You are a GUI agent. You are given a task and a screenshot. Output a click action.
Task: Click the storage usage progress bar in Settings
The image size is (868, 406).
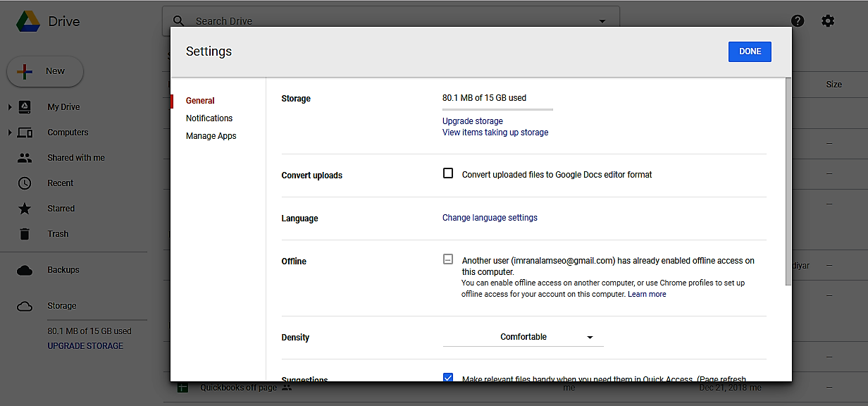pyautogui.click(x=497, y=109)
